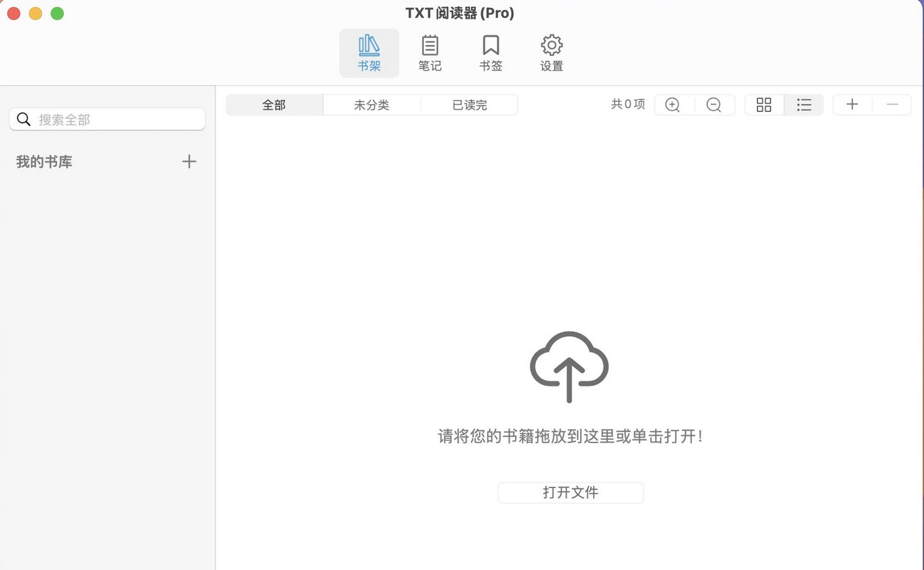Add a new library next to 我的书库

[189, 161]
